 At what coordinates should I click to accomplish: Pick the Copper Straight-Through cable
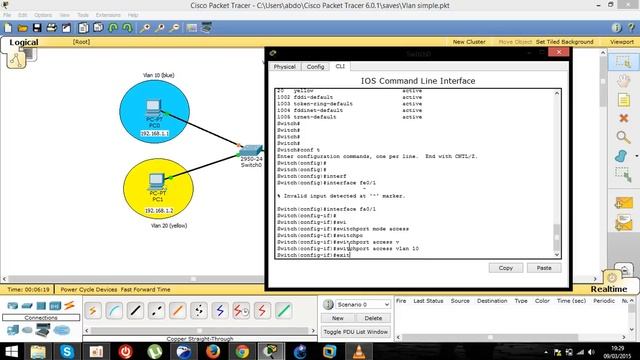click(x=135, y=311)
